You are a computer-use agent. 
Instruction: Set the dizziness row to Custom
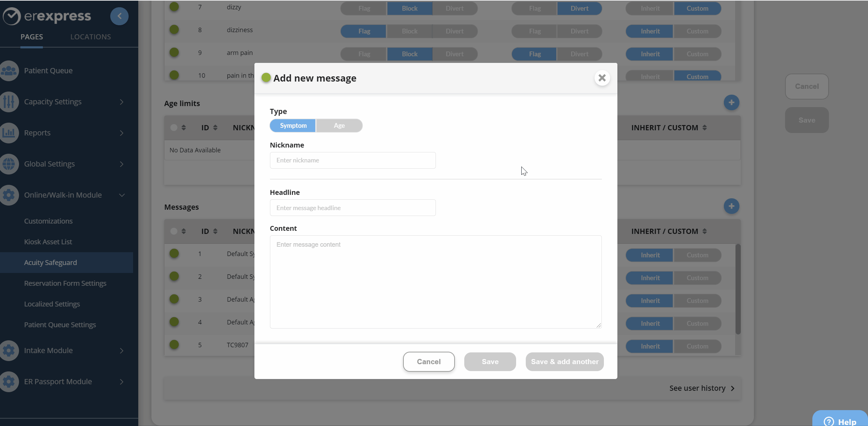coord(697,31)
